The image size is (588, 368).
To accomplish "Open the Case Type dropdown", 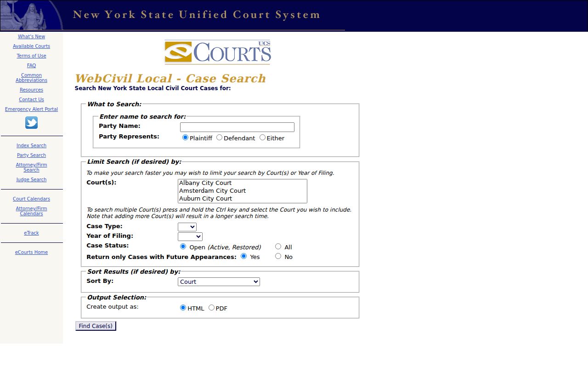I will coord(187,227).
